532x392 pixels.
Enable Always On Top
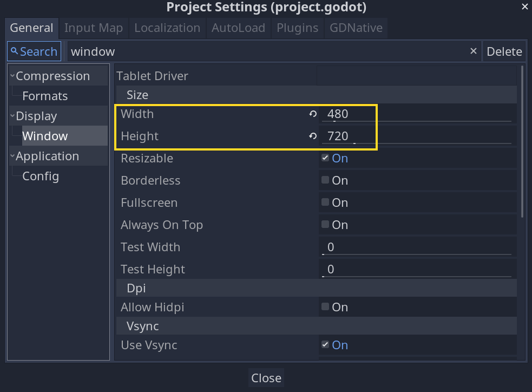(x=325, y=225)
